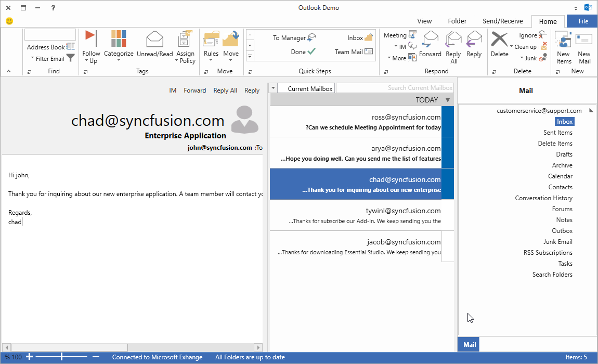Screen dimensions: 598x364
Task: Open the Current Mailbox filter dropdown
Action: point(272,88)
